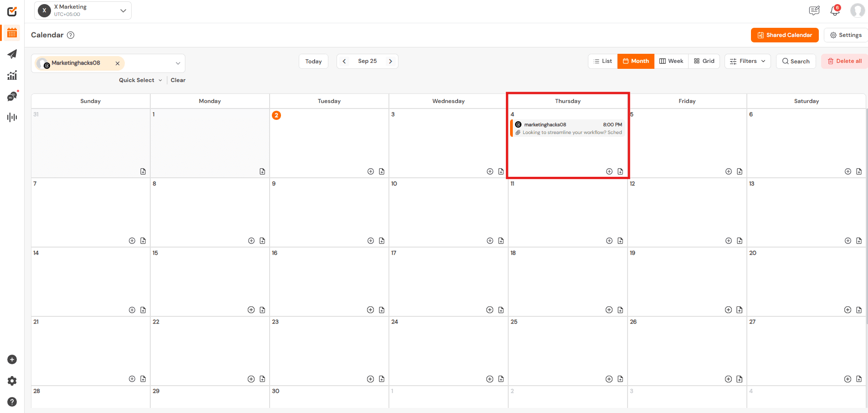Switch to the Week view tab
Viewport: 868px width, 413px height.
671,61
